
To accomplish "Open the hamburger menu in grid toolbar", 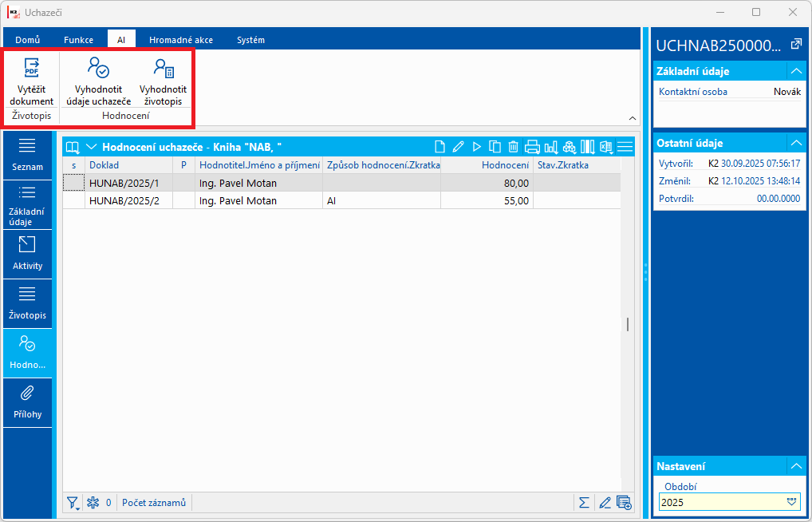I will point(625,147).
